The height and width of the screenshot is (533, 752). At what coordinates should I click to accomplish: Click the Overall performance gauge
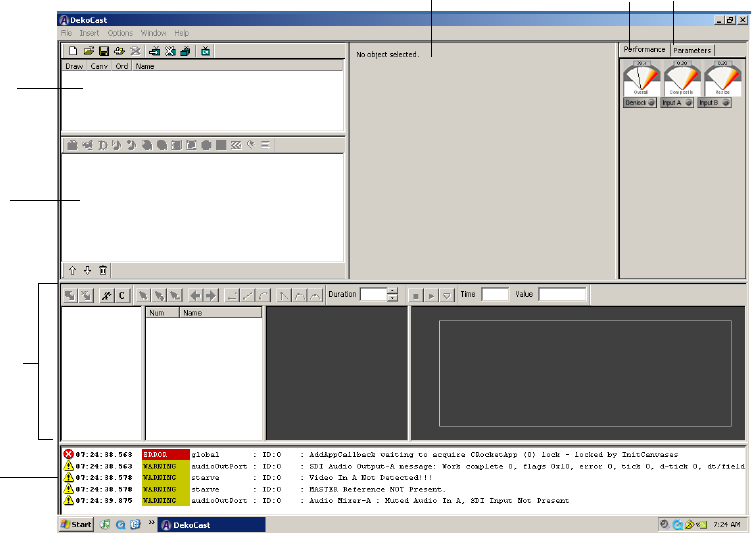coord(641,78)
